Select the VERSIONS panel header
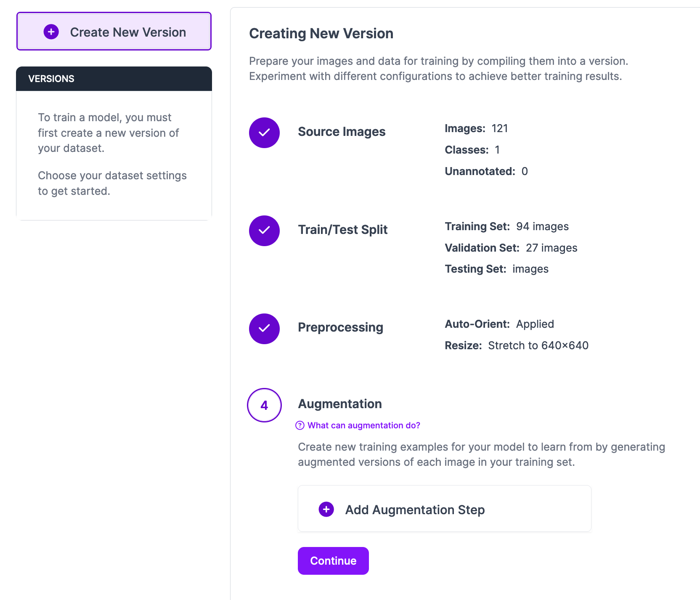 pos(114,79)
